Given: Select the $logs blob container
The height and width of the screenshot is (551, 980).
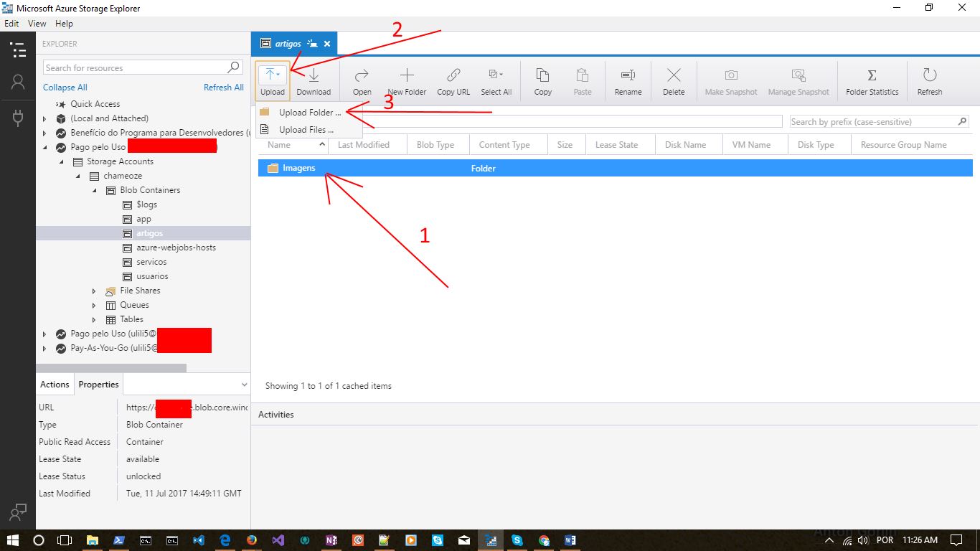Looking at the screenshot, I should (x=146, y=204).
